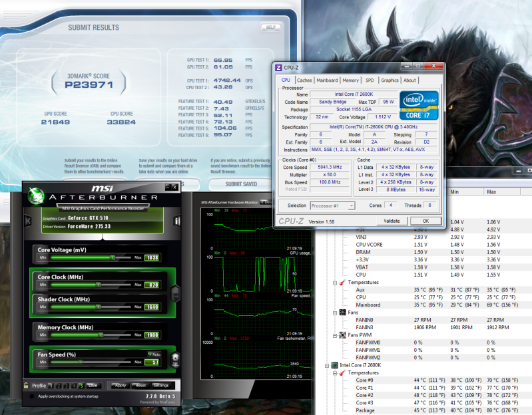Click thermometer icon under Intel Core i7 2600K
The image size is (532, 415).
[342, 372]
